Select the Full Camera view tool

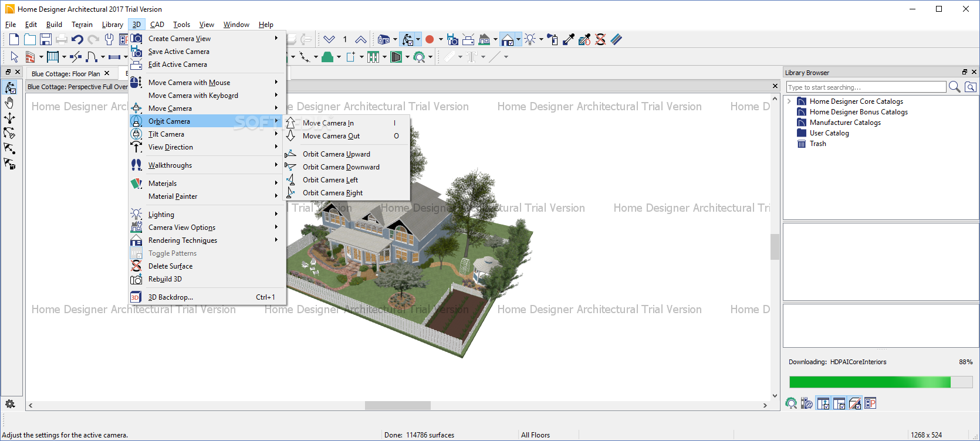384,39
